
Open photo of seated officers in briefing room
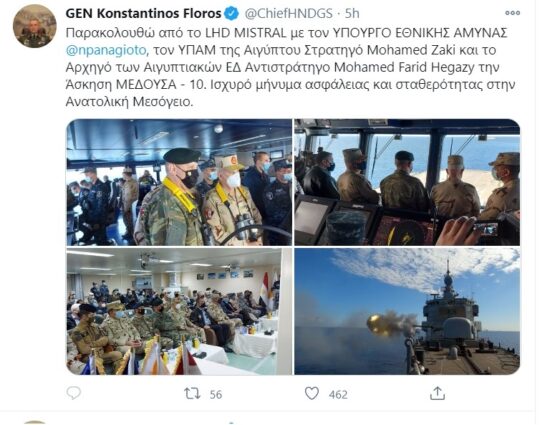tap(179, 311)
